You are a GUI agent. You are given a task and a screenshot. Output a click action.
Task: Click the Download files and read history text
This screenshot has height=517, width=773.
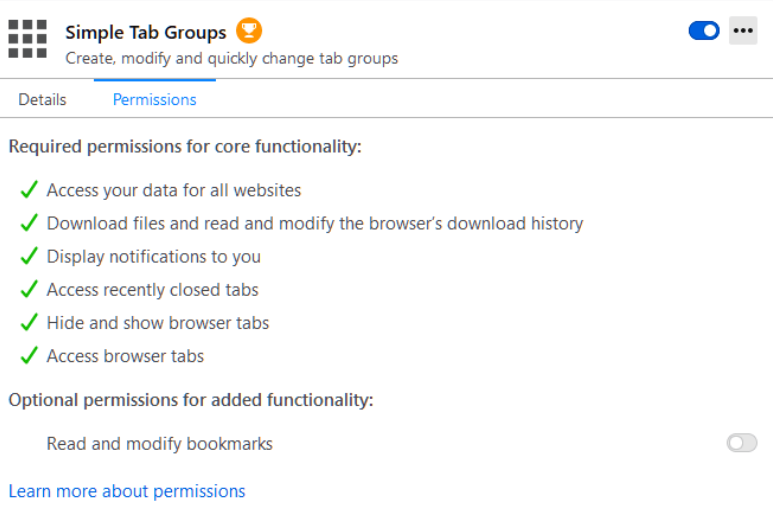pos(314,223)
